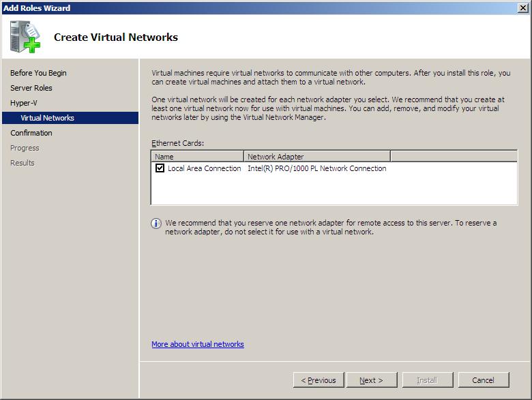The height and width of the screenshot is (400, 532).
Task: Go to the Before You Begin step
Action: 38,73
